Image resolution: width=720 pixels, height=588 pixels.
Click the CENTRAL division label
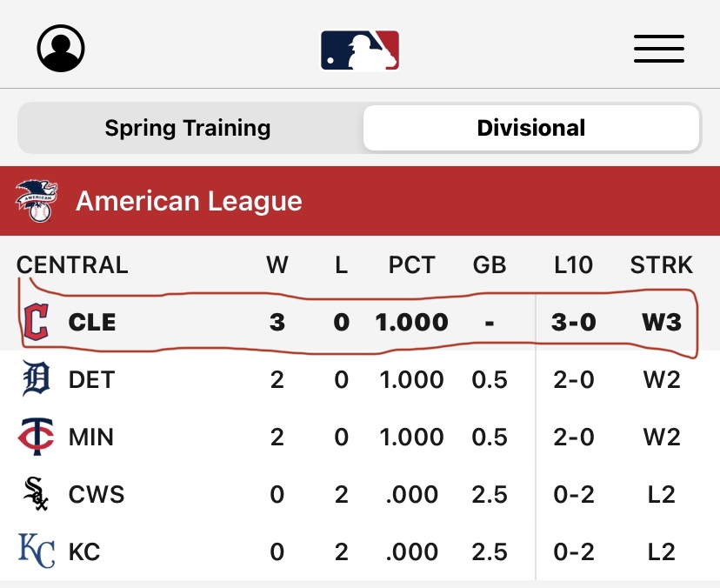coord(72,264)
